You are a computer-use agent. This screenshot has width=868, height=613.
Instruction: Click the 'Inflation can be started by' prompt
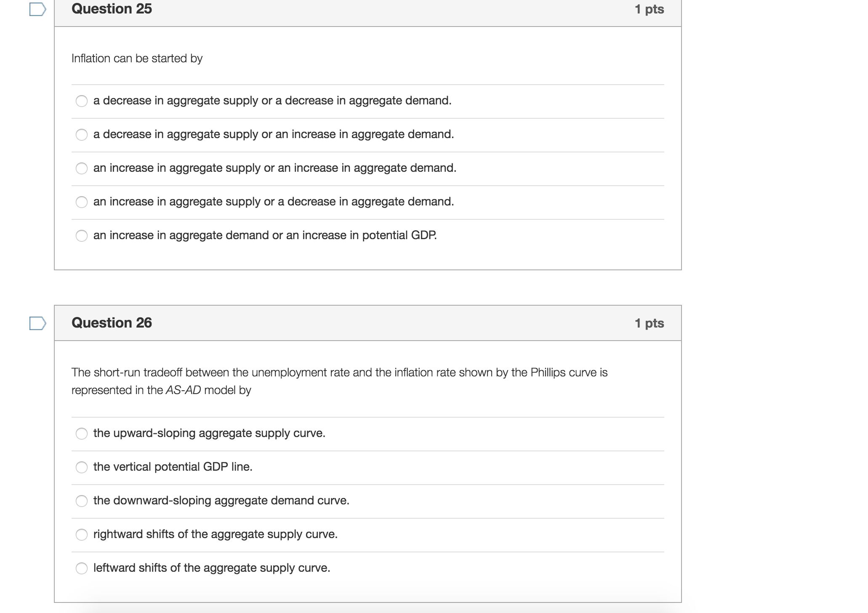[x=137, y=59]
